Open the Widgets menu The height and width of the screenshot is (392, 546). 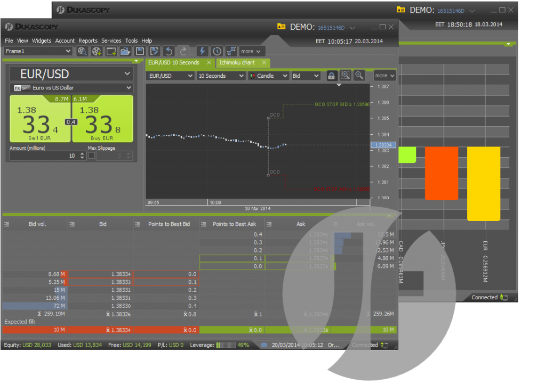(x=42, y=40)
